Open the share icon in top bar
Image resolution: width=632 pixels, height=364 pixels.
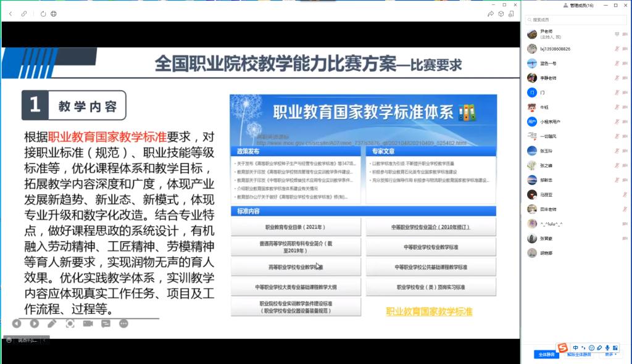[x=491, y=14]
